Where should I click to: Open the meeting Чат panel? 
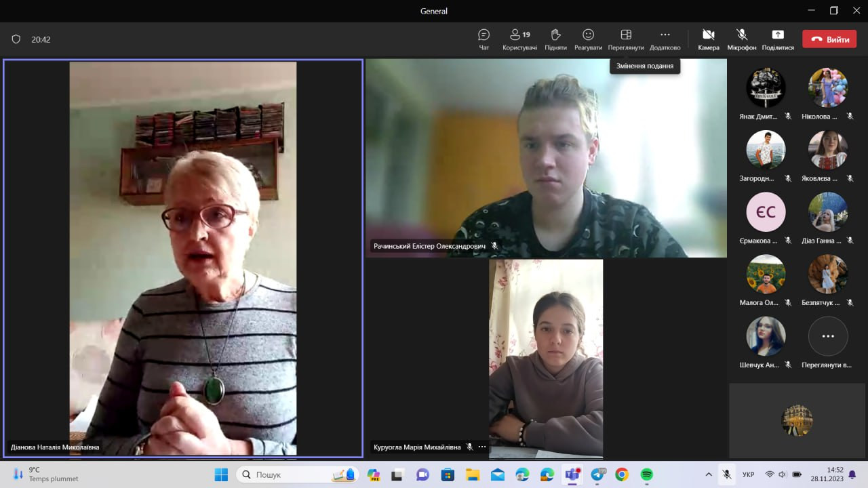coord(484,39)
